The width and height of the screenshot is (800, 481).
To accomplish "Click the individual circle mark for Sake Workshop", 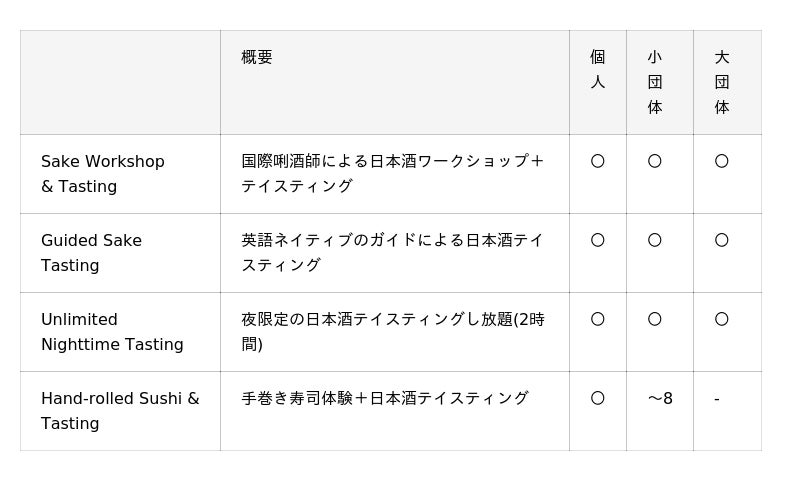I will click(598, 161).
